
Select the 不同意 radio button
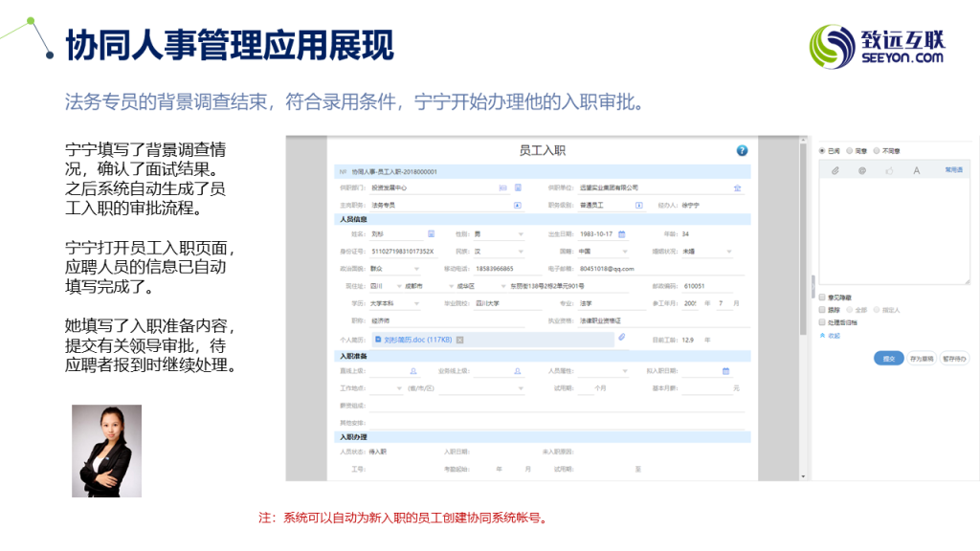(x=877, y=151)
